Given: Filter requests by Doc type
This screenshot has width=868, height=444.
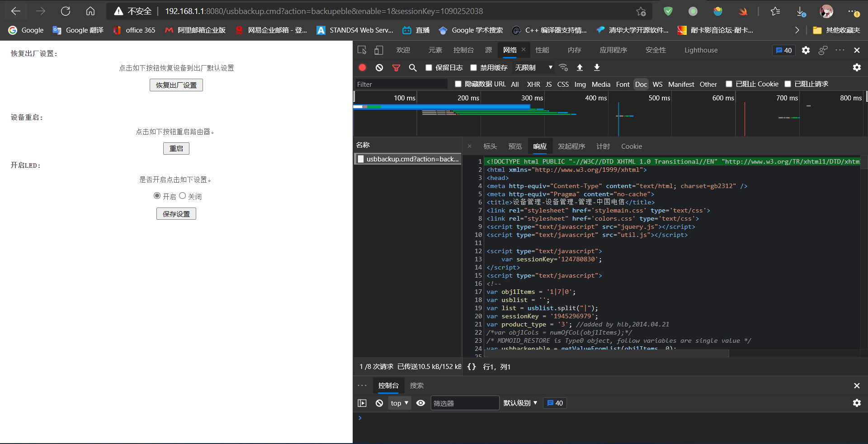Looking at the screenshot, I should coord(641,84).
